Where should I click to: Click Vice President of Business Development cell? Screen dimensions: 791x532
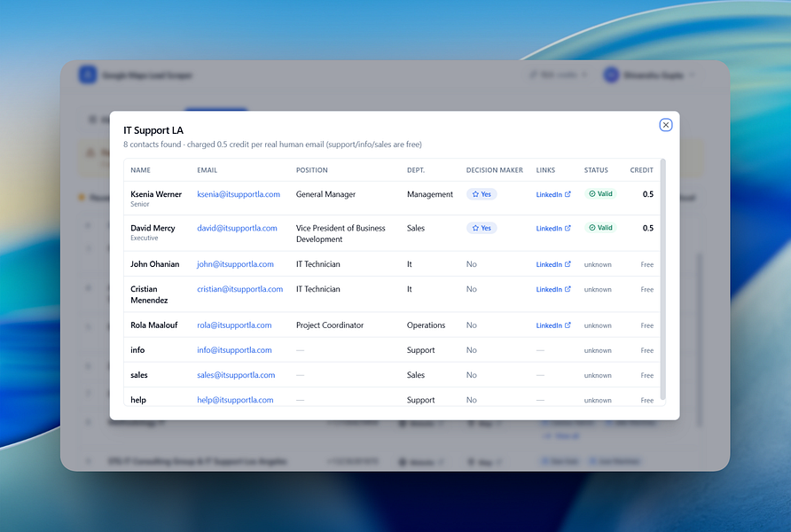coord(341,233)
